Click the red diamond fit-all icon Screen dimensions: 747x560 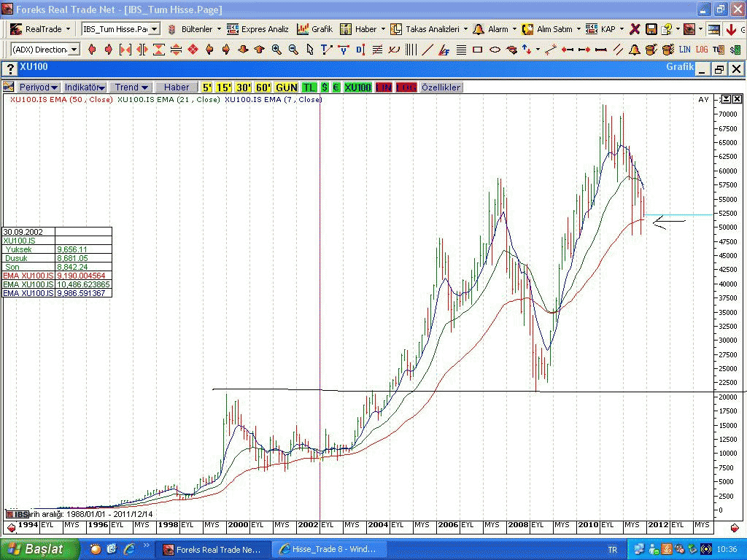193,50
